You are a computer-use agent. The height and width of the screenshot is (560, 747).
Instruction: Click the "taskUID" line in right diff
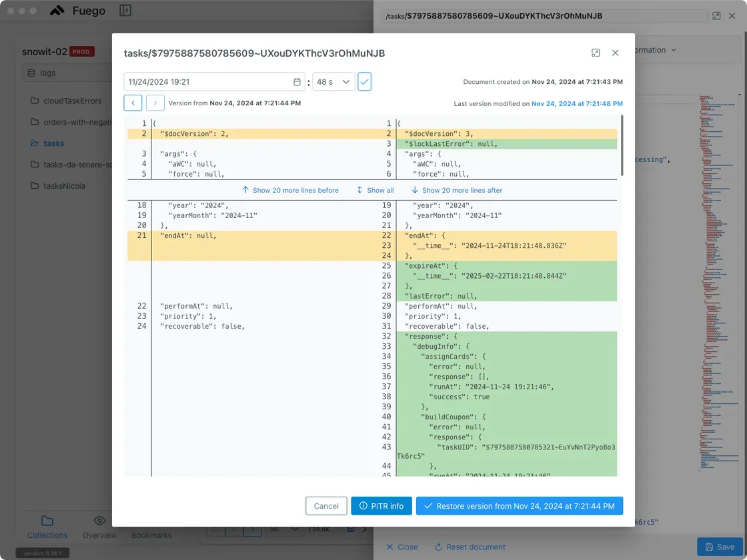tap(506, 451)
